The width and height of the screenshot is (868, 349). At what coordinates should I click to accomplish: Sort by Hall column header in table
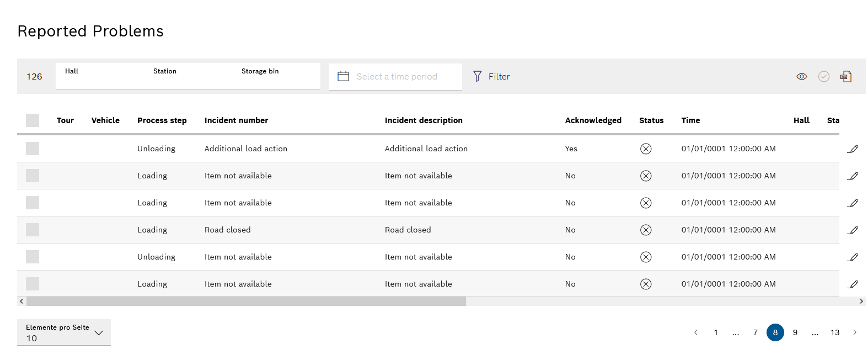pos(801,120)
